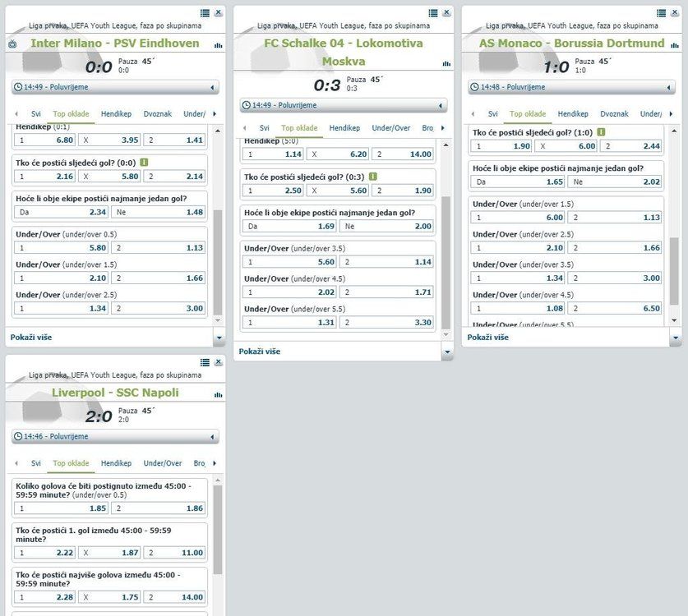The image size is (688, 616).
Task: Expand 14:46 Poluvrijeme bar in Liverpool panel
Action: coord(115,437)
